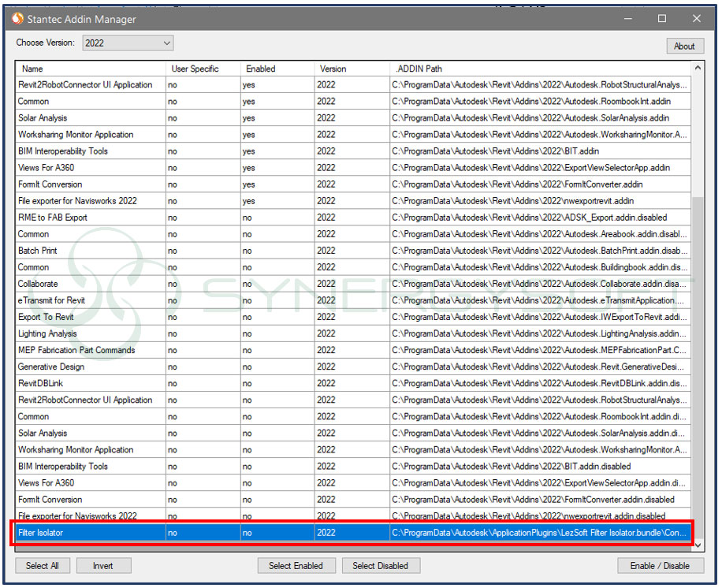Click the About button
Viewport: 722px width, 588px height.
coord(684,46)
